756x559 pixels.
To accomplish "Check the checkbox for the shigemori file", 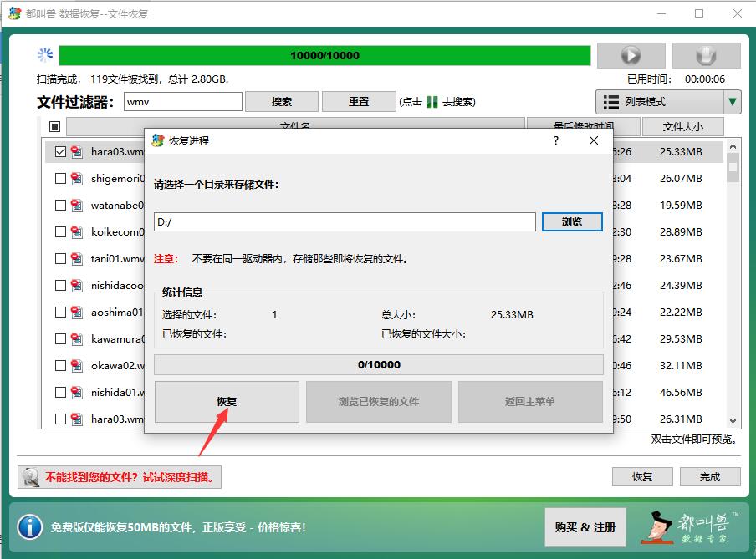I will point(59,178).
